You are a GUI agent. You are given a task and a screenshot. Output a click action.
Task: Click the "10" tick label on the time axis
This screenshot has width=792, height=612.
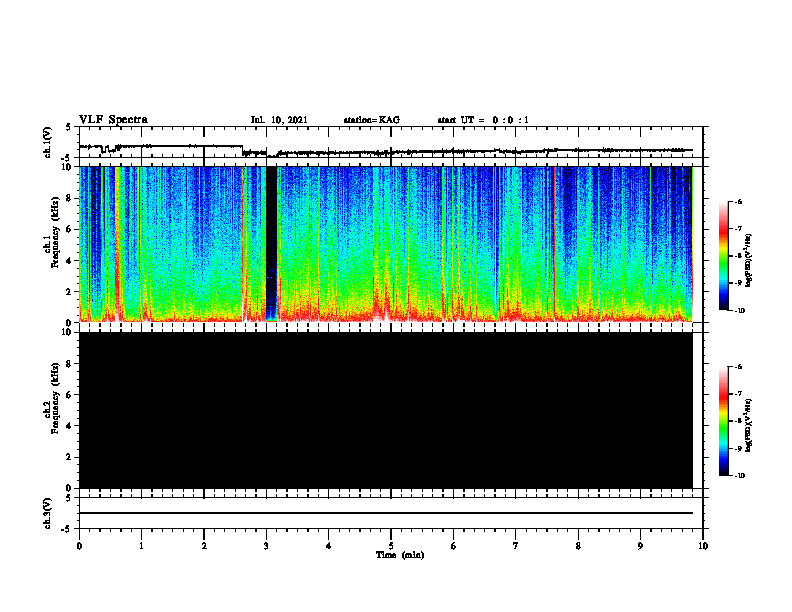point(703,546)
